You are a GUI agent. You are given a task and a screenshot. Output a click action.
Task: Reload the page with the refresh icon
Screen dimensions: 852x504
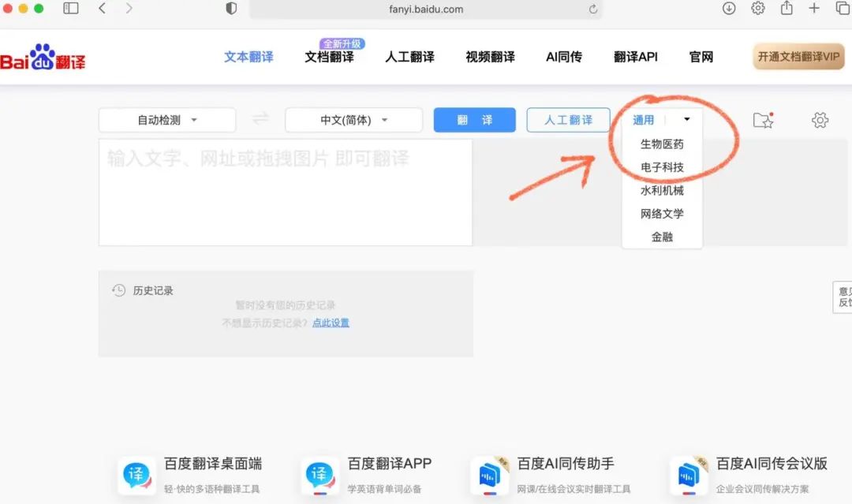(x=592, y=9)
